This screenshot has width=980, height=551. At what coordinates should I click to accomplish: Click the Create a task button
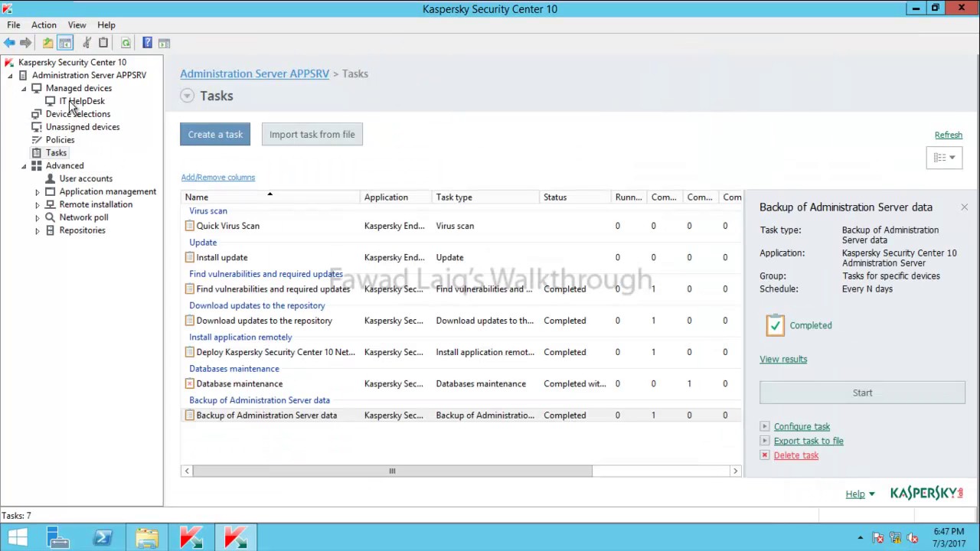tap(215, 135)
